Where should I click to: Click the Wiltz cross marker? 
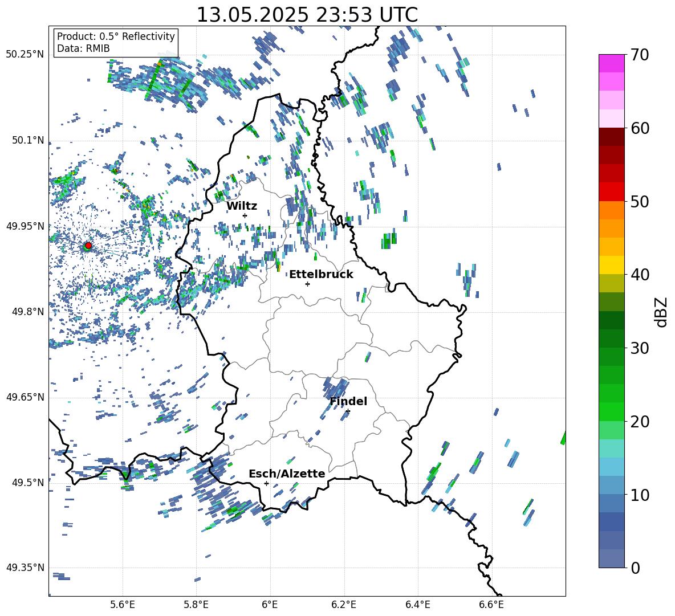tap(245, 215)
